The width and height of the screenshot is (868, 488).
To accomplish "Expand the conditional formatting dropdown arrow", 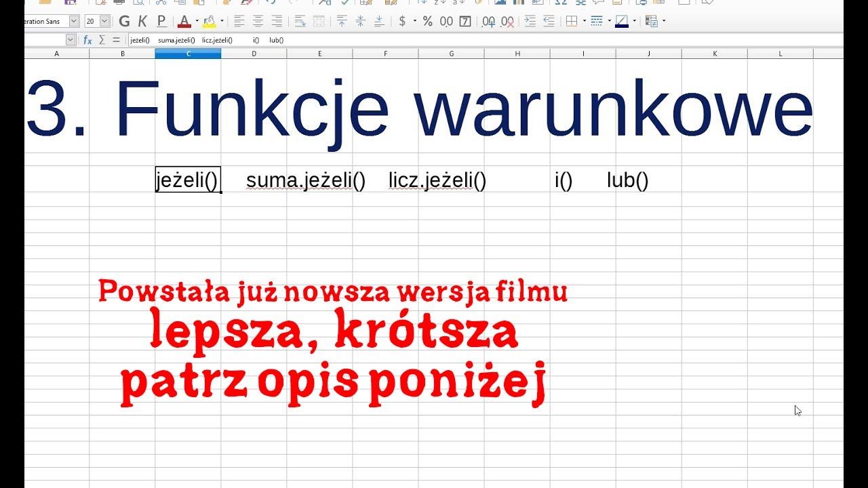I will (663, 21).
